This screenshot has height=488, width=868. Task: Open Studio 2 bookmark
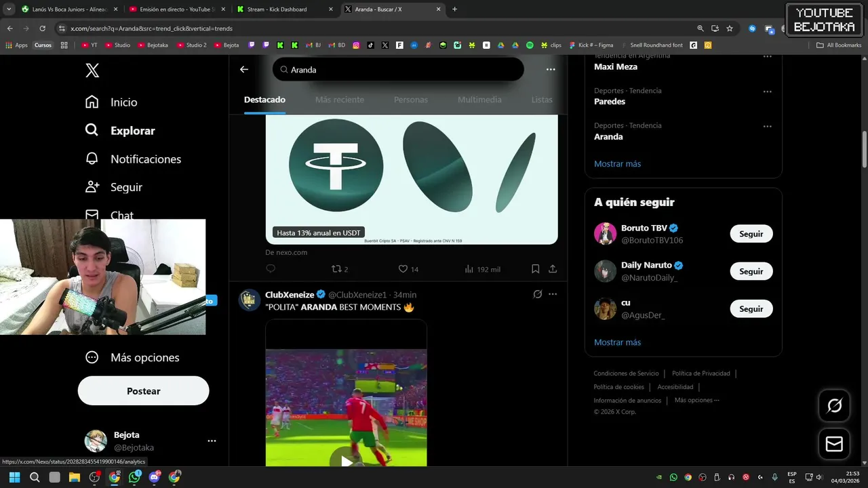(191, 45)
